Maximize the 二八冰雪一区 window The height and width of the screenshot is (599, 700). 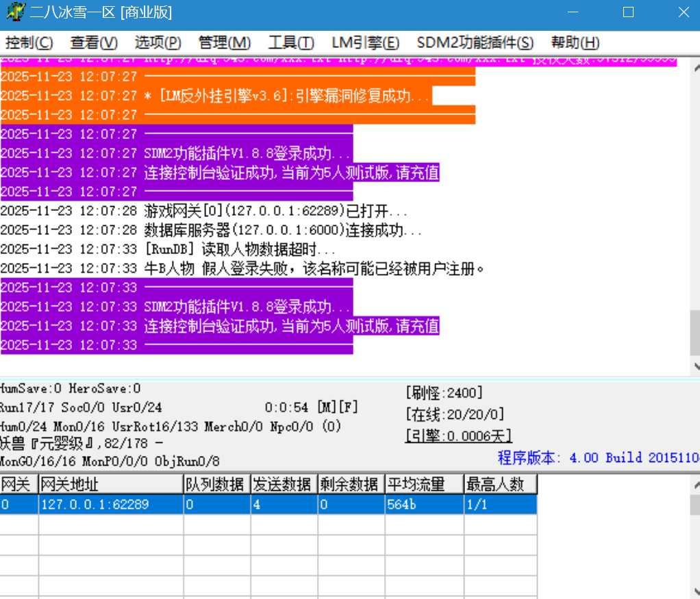pos(628,12)
